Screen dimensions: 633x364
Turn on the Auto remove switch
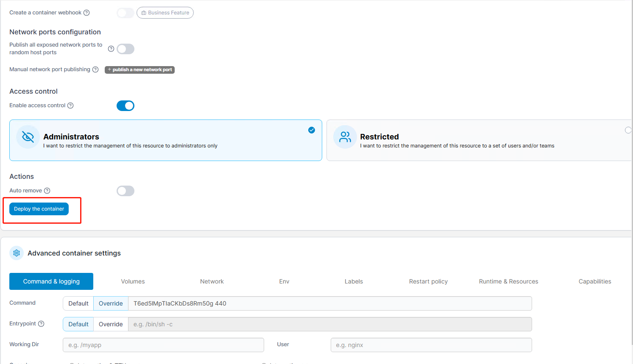click(x=125, y=191)
